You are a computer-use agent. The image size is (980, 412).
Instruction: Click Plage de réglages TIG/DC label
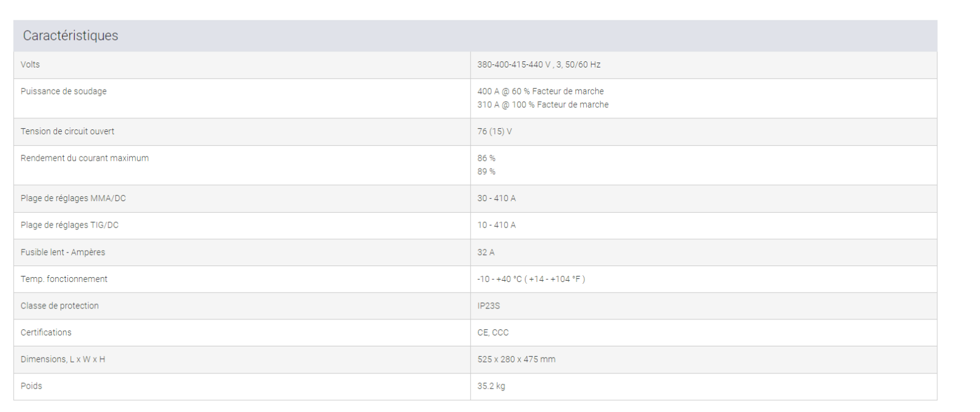pos(69,225)
